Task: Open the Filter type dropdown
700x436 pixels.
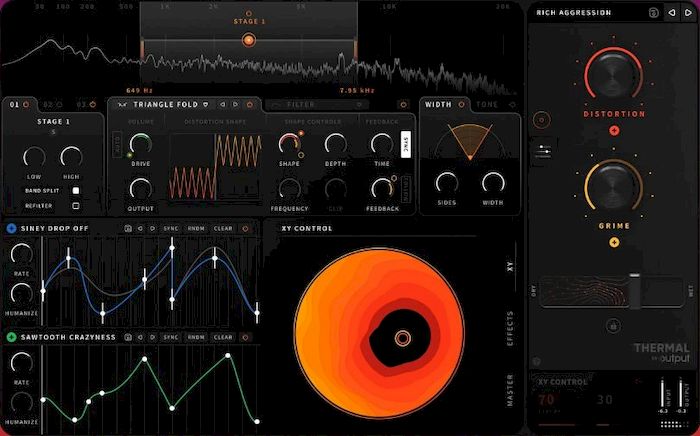Action: (317, 104)
